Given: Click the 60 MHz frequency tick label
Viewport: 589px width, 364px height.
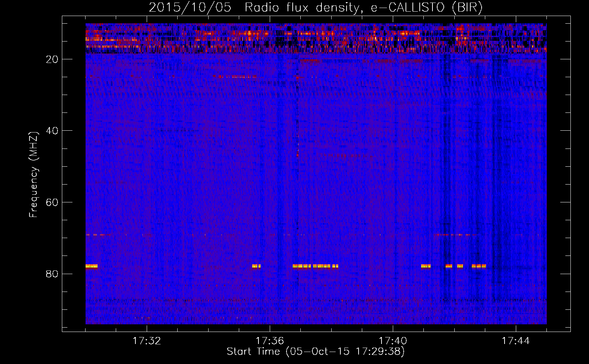Looking at the screenshot, I should (x=52, y=202).
